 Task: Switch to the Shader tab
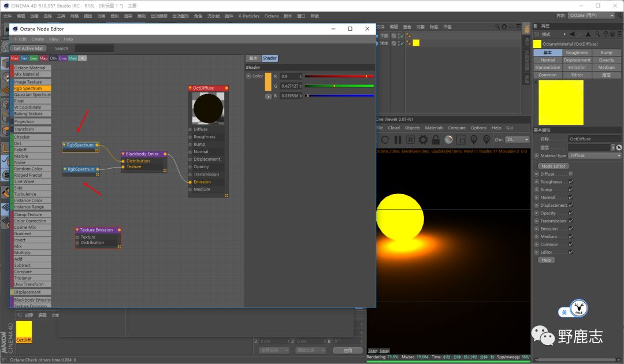pos(270,58)
